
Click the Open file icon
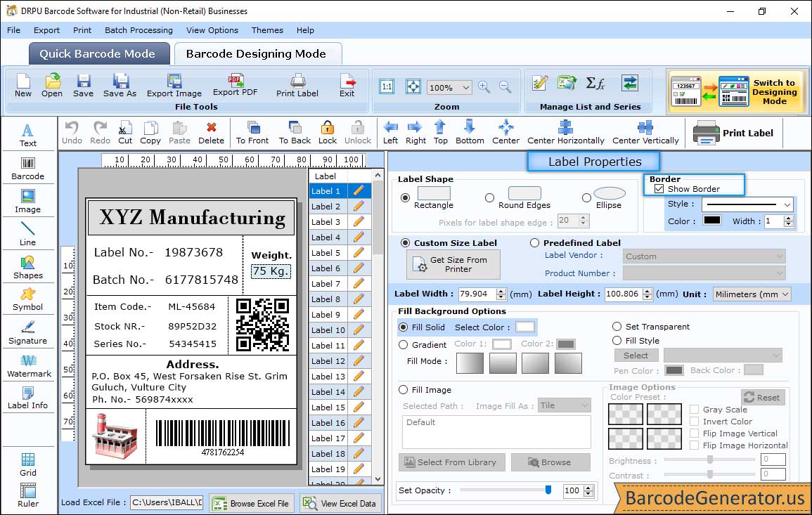pyautogui.click(x=52, y=86)
